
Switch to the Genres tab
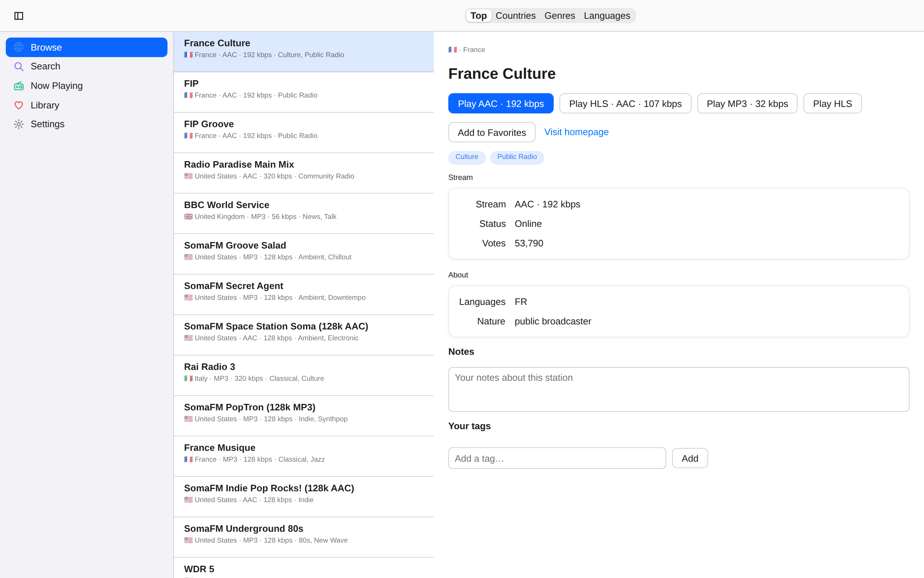tap(559, 16)
